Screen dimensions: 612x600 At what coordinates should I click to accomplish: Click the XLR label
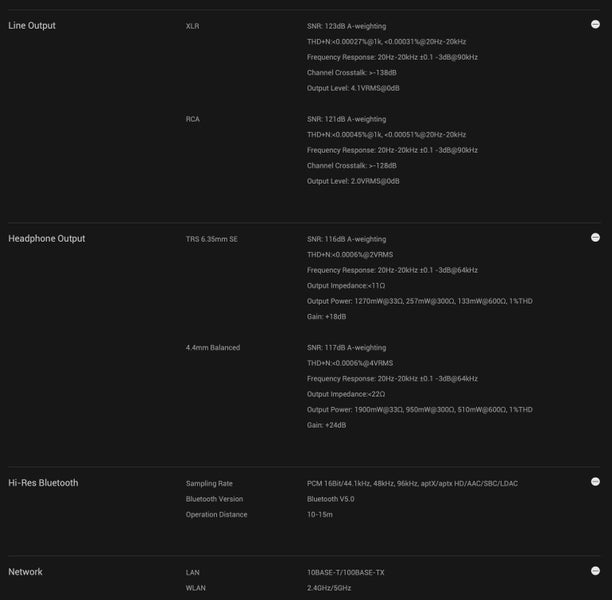[x=193, y=26]
